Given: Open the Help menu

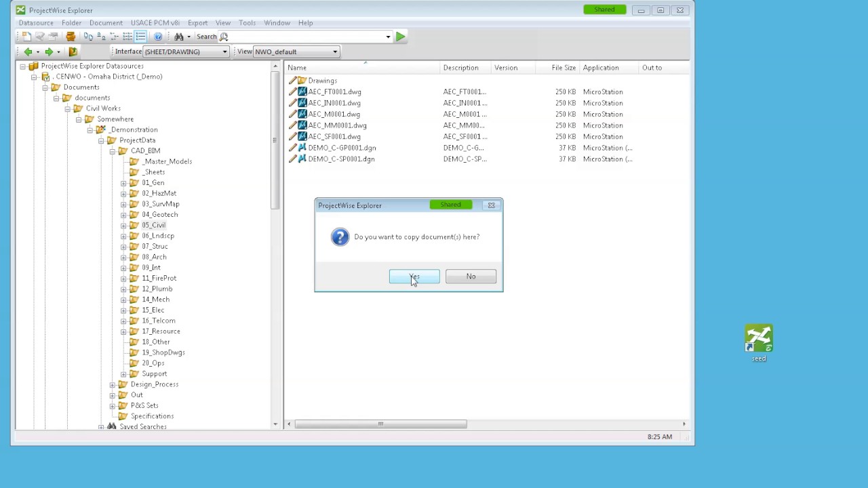Looking at the screenshot, I should click(305, 23).
